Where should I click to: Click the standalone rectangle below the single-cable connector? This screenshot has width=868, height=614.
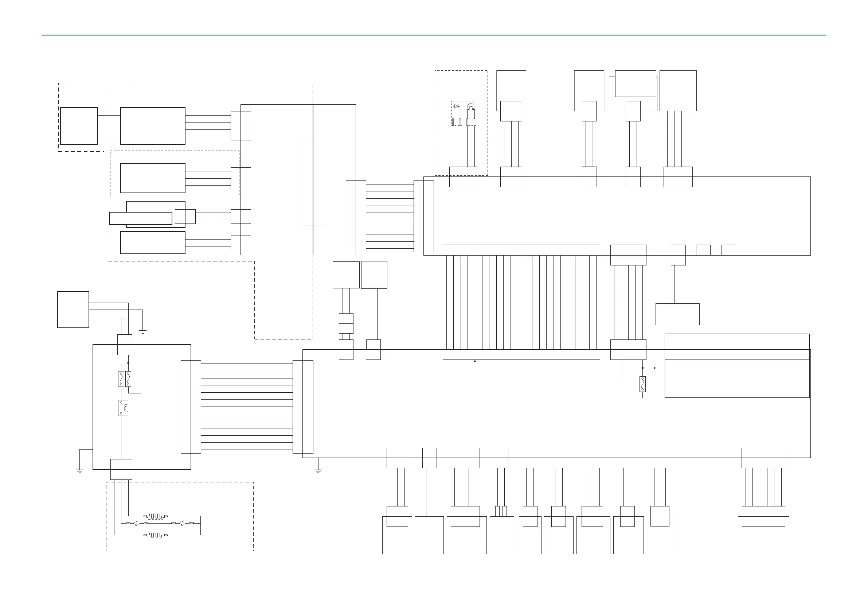pyautogui.click(x=677, y=314)
